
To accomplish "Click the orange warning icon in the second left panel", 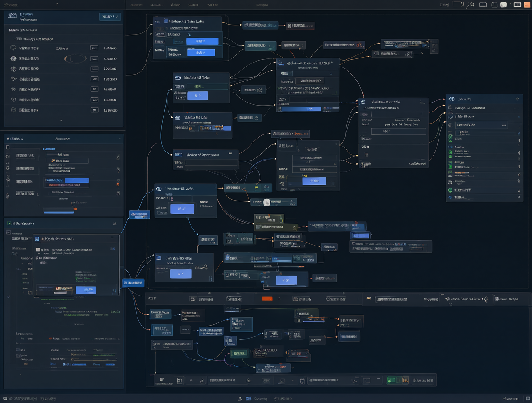I will tap(118, 184).
